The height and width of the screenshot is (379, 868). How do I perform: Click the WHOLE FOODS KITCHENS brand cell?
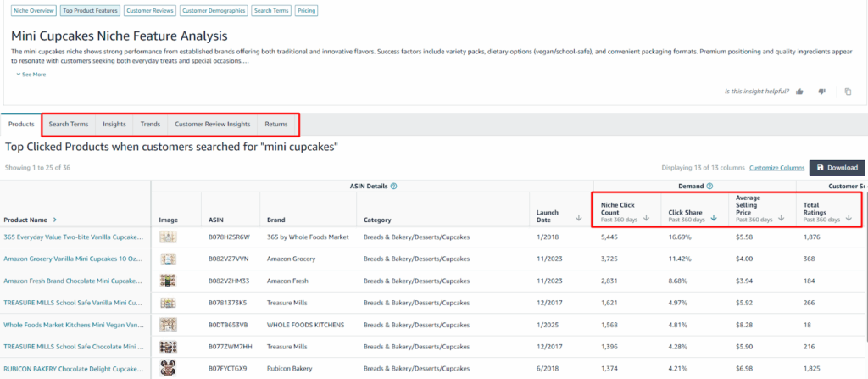tap(305, 325)
